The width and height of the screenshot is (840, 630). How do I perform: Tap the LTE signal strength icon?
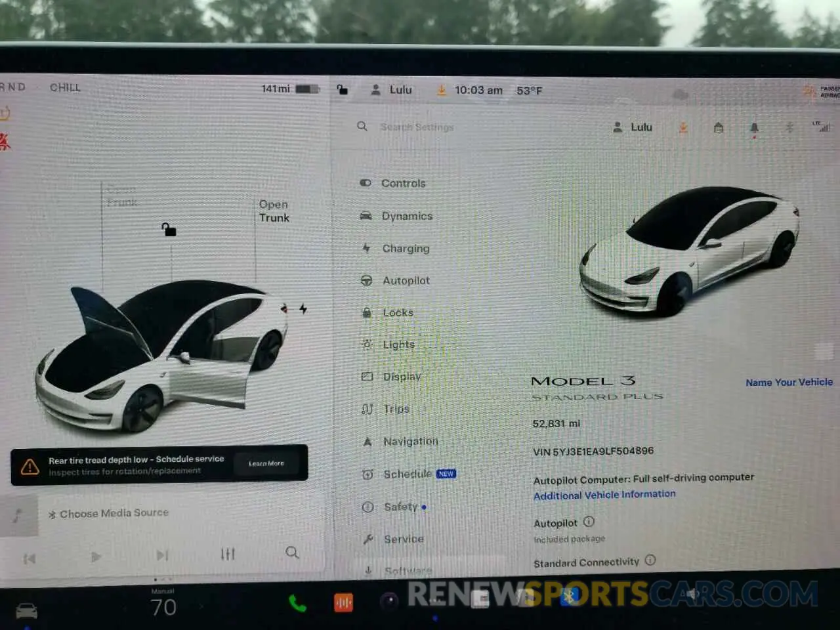tap(822, 126)
